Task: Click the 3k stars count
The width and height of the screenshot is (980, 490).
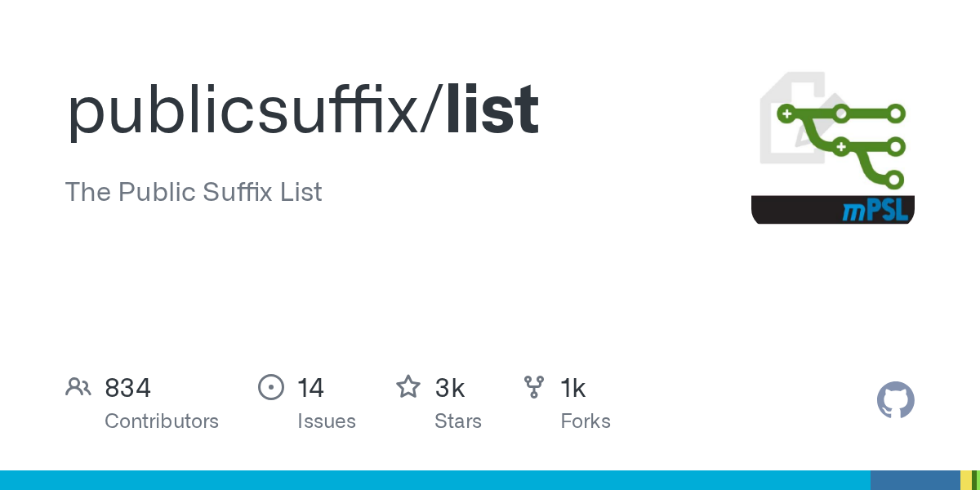Action: [450, 388]
